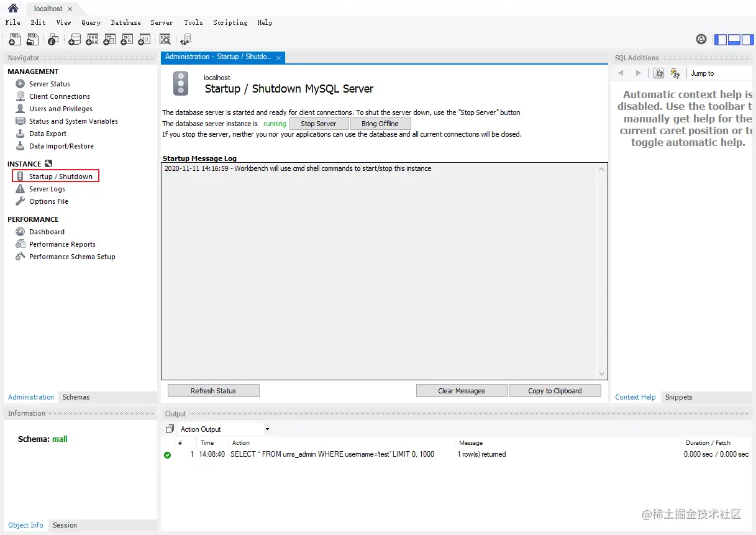This screenshot has width=756, height=535.
Task: Select the Administration navigator tab
Action: point(31,397)
